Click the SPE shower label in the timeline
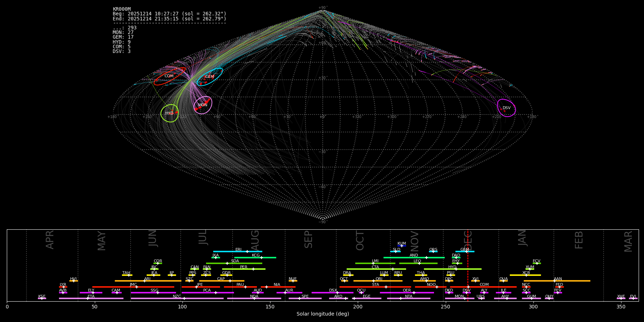Screen dimensions: 644x322 point(305,296)
